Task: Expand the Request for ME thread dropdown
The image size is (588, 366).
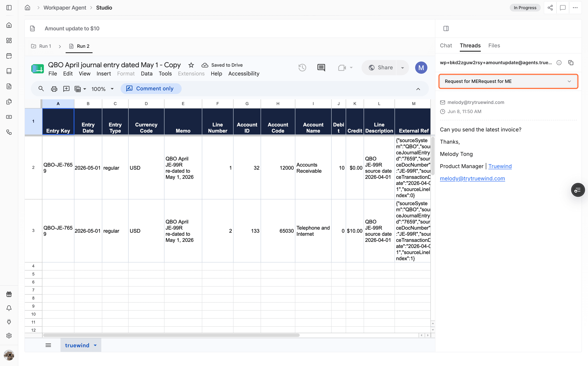Action: [508, 81]
